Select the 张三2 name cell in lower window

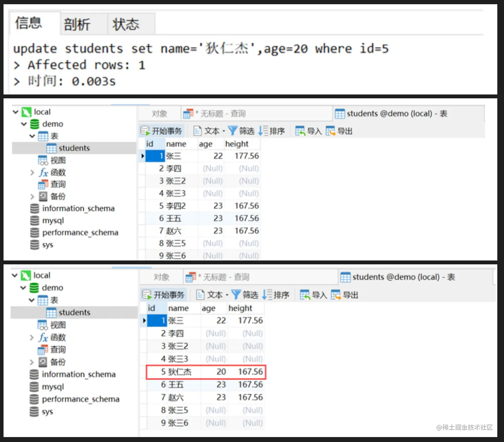tap(184, 346)
